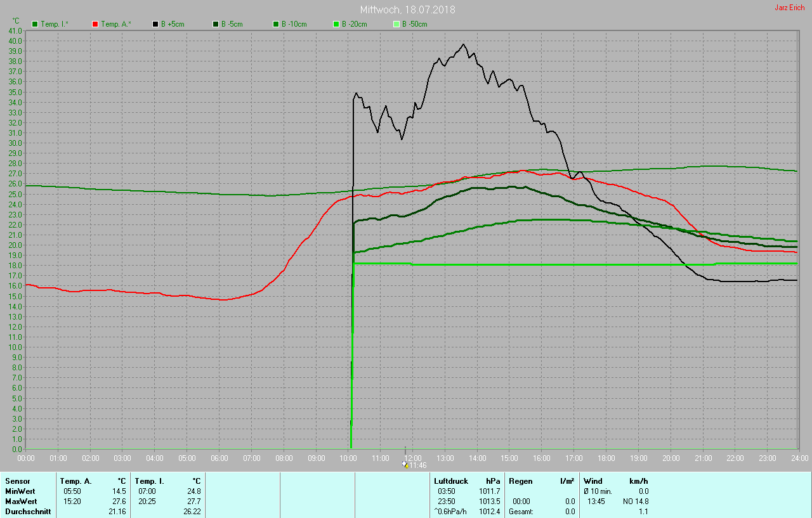The width and height of the screenshot is (812, 518).
Task: Select the 'Temp. A.' column header
Action: click(75, 481)
